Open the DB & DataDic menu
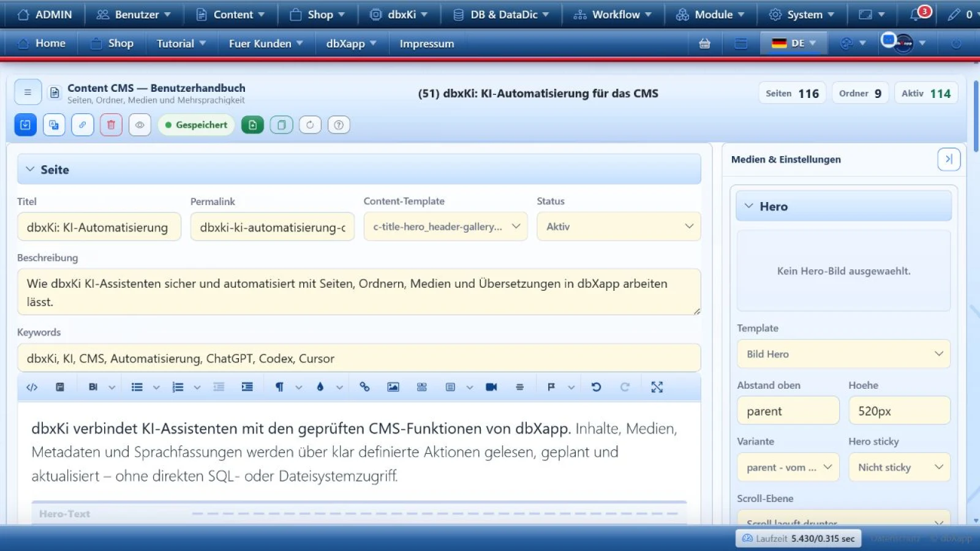This screenshot has width=980, height=551. 501,14
